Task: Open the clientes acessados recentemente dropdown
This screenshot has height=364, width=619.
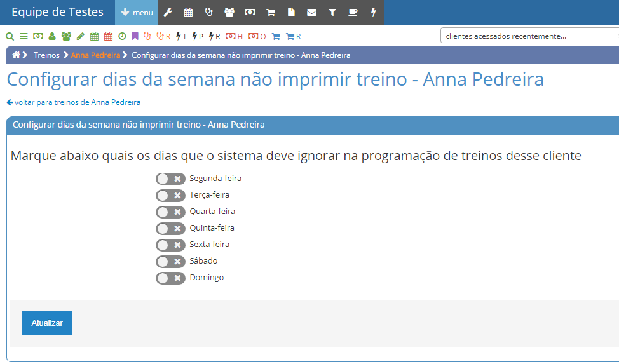Action: click(x=529, y=36)
